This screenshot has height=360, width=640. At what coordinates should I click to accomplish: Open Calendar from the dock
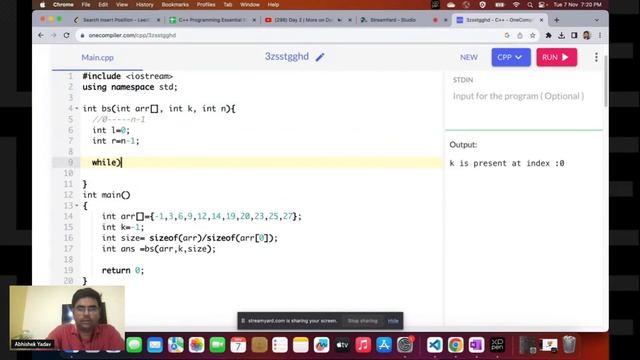pyautogui.click(x=238, y=345)
